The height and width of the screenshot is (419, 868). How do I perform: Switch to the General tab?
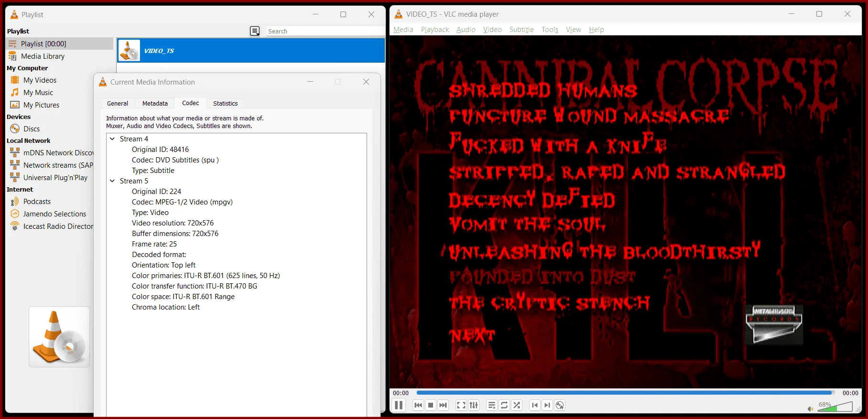point(118,103)
